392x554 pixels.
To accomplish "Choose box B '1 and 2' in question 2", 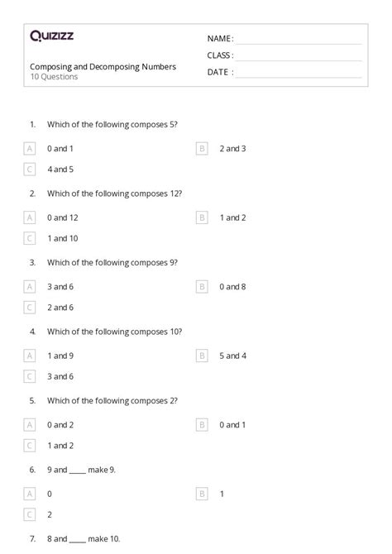I will pyautogui.click(x=202, y=217).
